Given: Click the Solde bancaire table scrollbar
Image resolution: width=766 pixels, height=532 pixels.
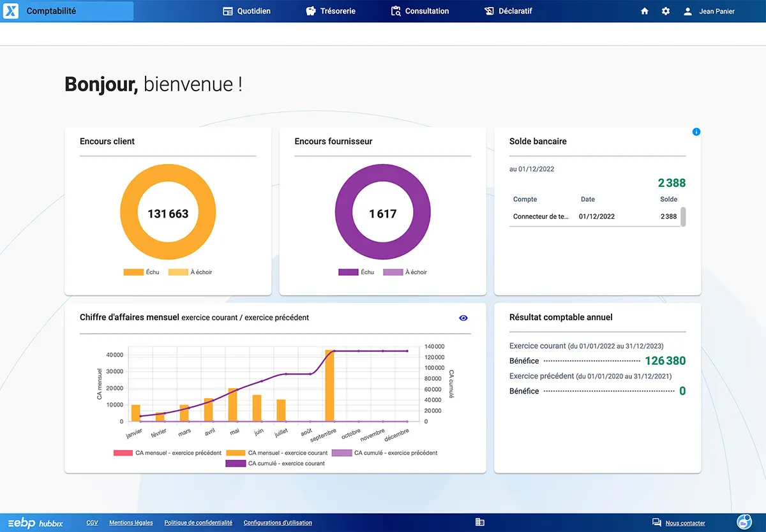Looking at the screenshot, I should (x=683, y=216).
